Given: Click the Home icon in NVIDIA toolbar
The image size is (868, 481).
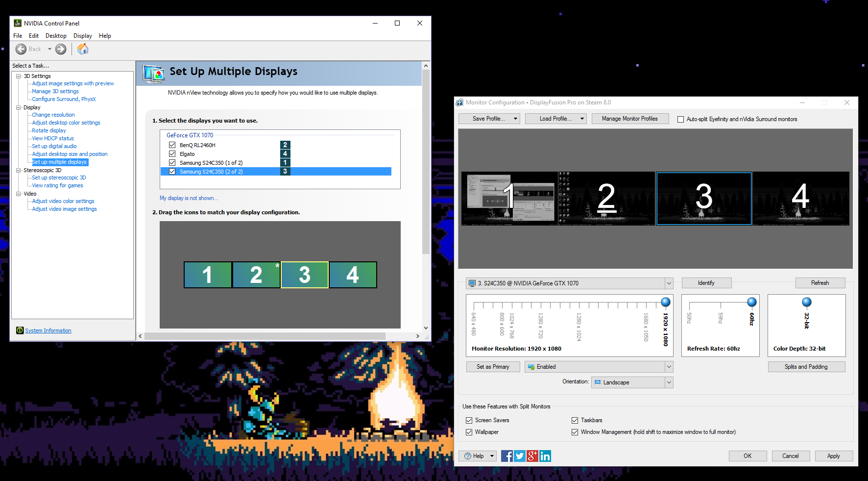Looking at the screenshot, I should point(83,49).
